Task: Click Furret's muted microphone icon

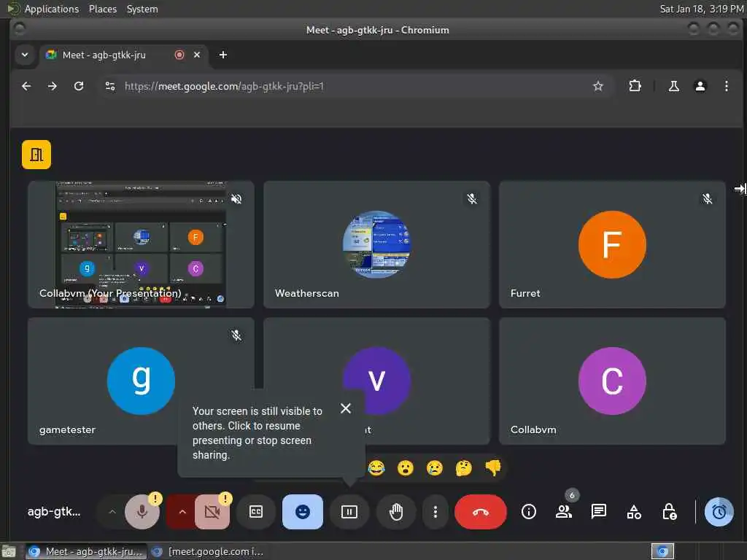Action: click(708, 199)
